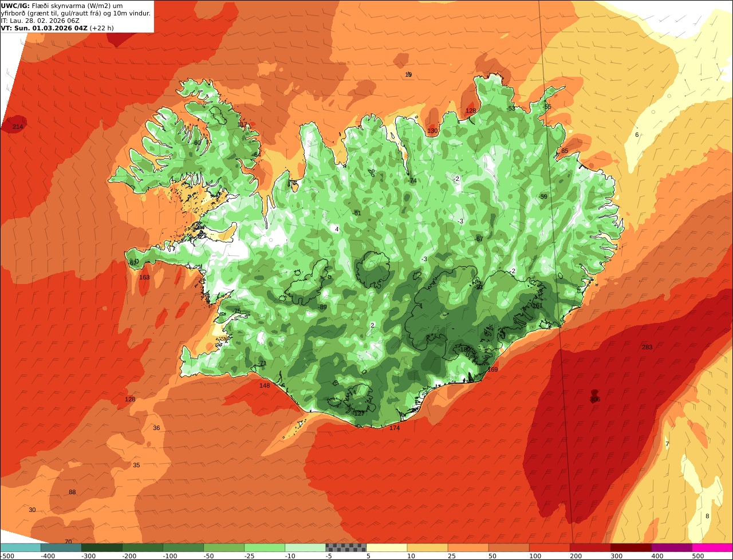Click the map value '-67' in the eastern highlands
733x560 pixels.
479,239
